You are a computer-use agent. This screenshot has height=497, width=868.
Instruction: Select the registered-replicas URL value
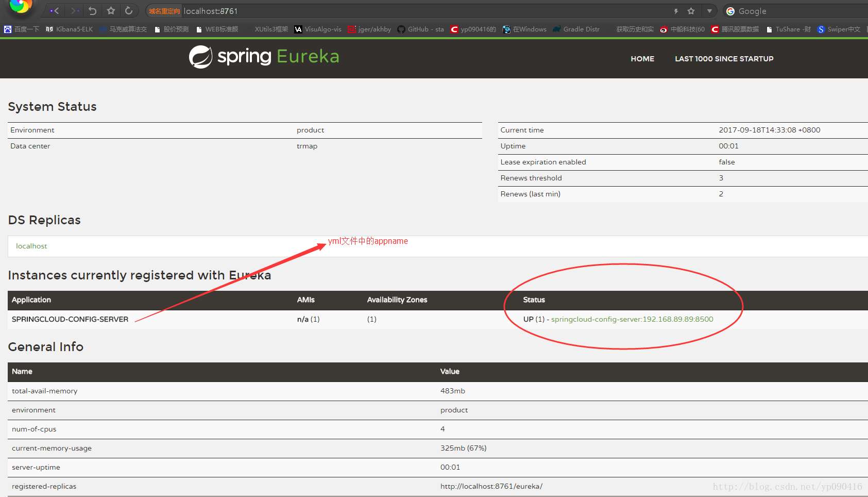pos(491,486)
